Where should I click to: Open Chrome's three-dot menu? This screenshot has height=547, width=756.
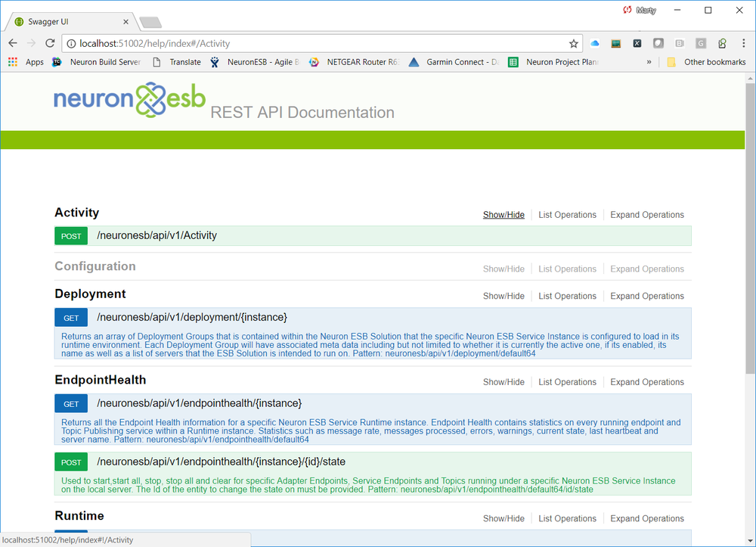pos(743,43)
